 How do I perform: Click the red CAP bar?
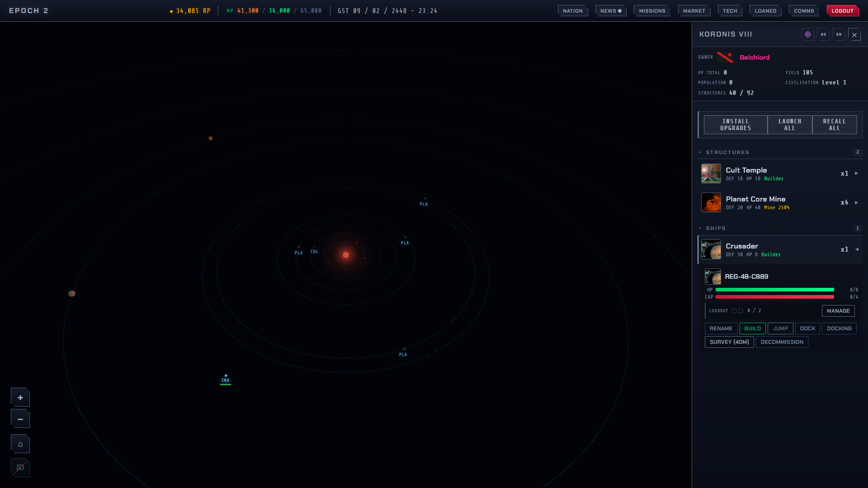(775, 297)
